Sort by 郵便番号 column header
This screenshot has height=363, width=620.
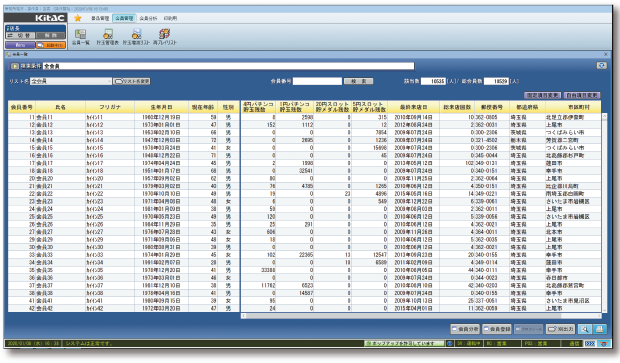click(492, 107)
